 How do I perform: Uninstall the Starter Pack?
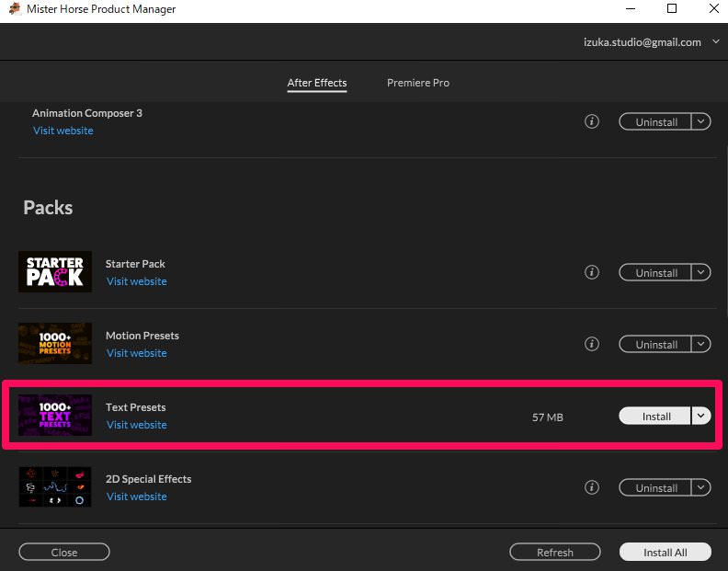pos(655,272)
